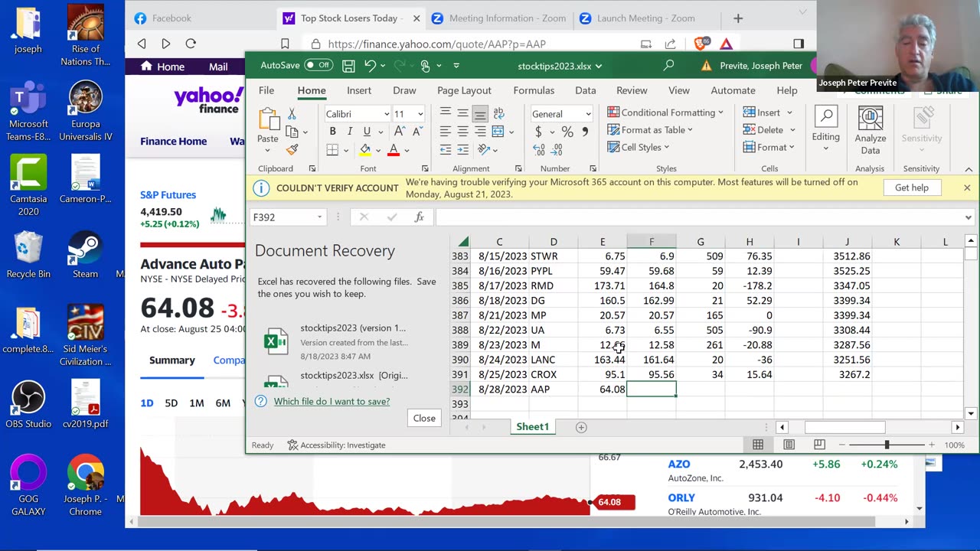The image size is (980, 551).
Task: Toggle Top Align in Alignment group
Action: pyautogui.click(x=445, y=113)
